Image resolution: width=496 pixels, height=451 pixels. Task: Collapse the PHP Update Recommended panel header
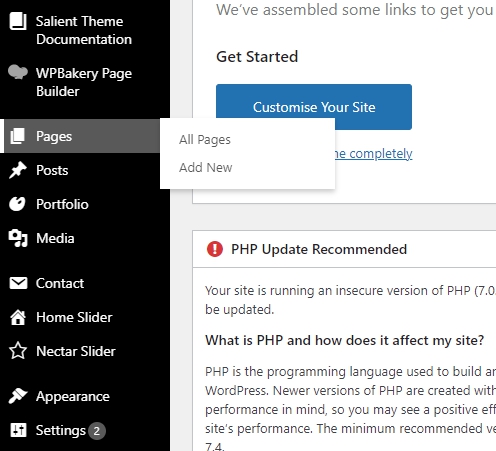point(344,249)
